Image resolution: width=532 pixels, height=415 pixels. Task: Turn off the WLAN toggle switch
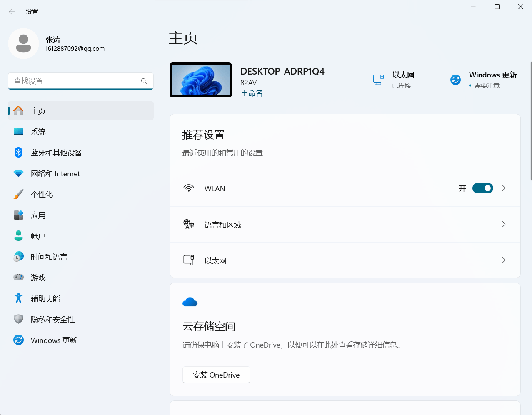[483, 188]
